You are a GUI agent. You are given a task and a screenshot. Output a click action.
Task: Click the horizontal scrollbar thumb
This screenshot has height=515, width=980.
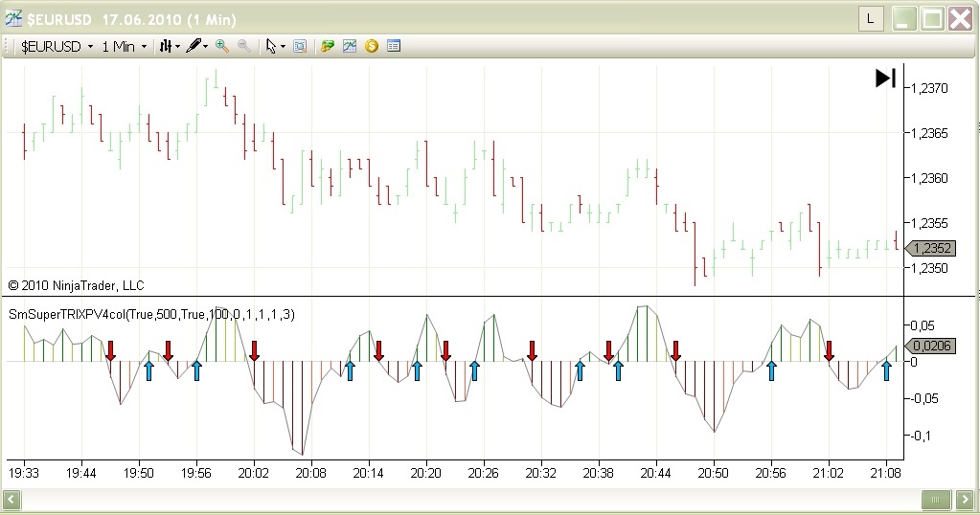point(934,499)
